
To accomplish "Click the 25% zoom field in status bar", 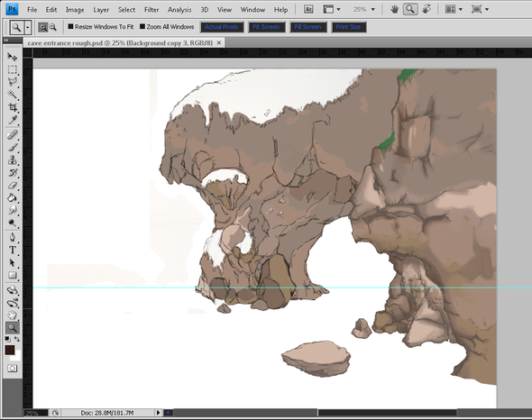I will [x=35, y=413].
